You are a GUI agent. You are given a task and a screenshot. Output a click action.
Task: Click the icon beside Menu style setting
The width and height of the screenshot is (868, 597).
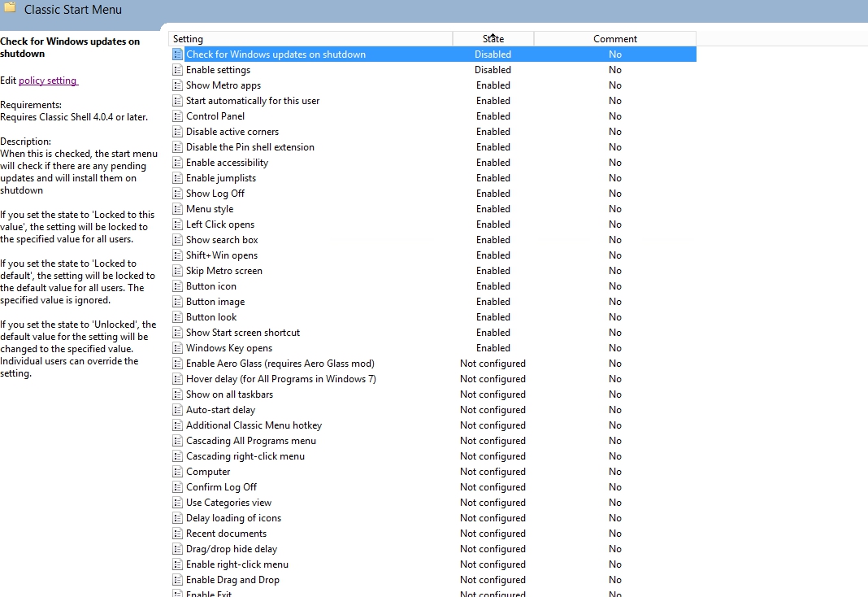coord(178,209)
